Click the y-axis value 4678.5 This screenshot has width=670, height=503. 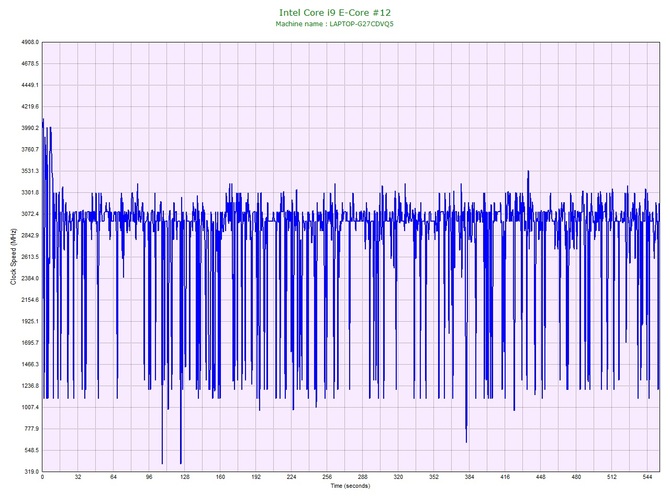[x=30, y=64]
